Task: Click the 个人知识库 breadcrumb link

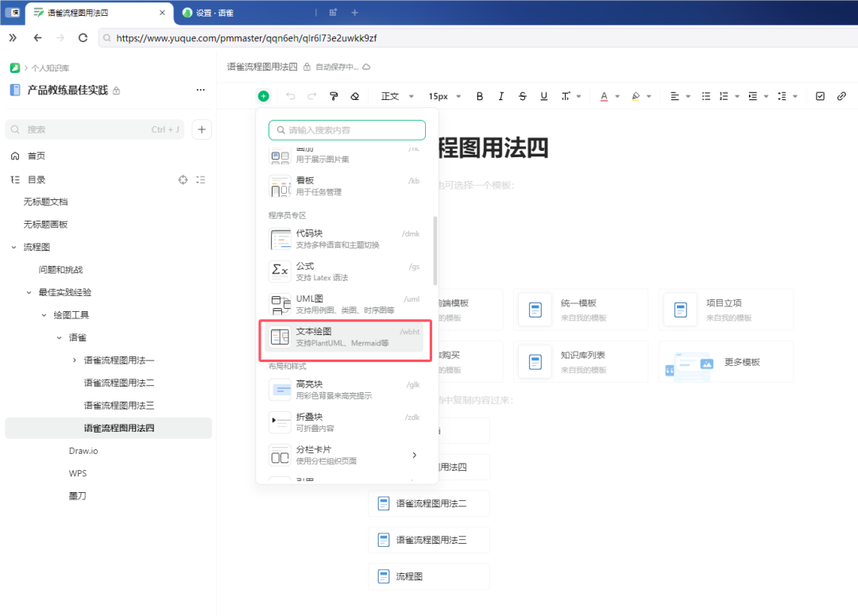Action: coord(50,67)
